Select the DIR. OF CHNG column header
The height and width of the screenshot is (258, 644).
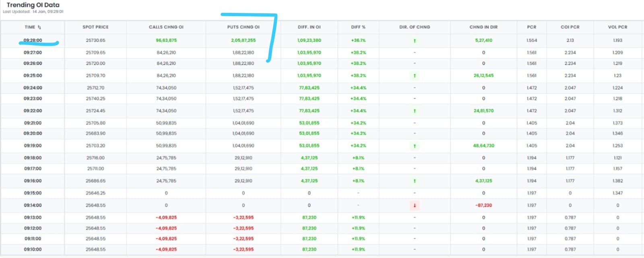[415, 27]
